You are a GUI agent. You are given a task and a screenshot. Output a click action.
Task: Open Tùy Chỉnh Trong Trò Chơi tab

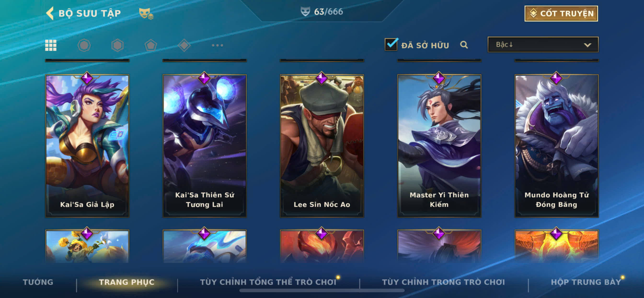[x=443, y=282]
